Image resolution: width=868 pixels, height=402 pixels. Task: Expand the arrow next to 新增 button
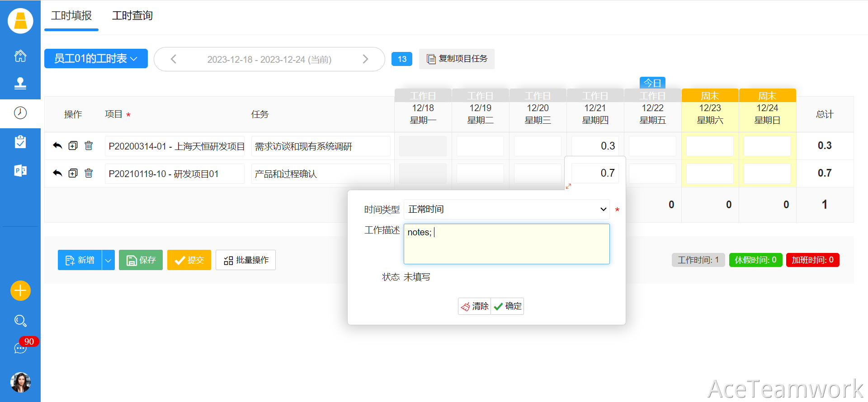coord(108,260)
